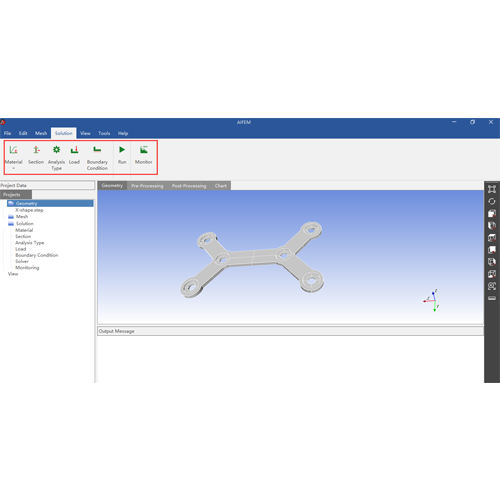Select X-shape.step in the project tree
Viewport: 500px width, 500px height.
point(29,210)
